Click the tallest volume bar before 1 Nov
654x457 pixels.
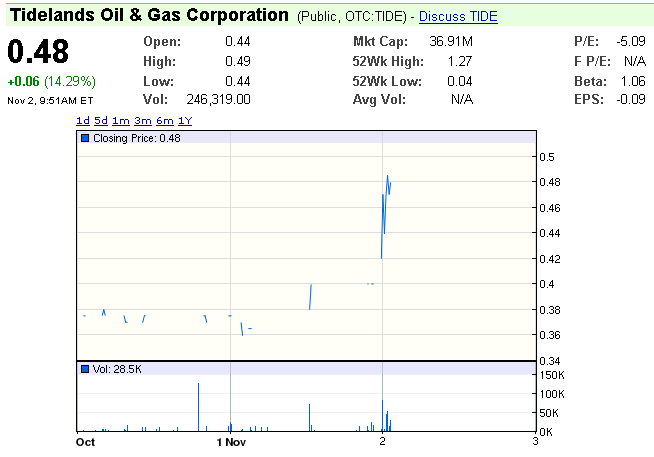tap(199, 407)
